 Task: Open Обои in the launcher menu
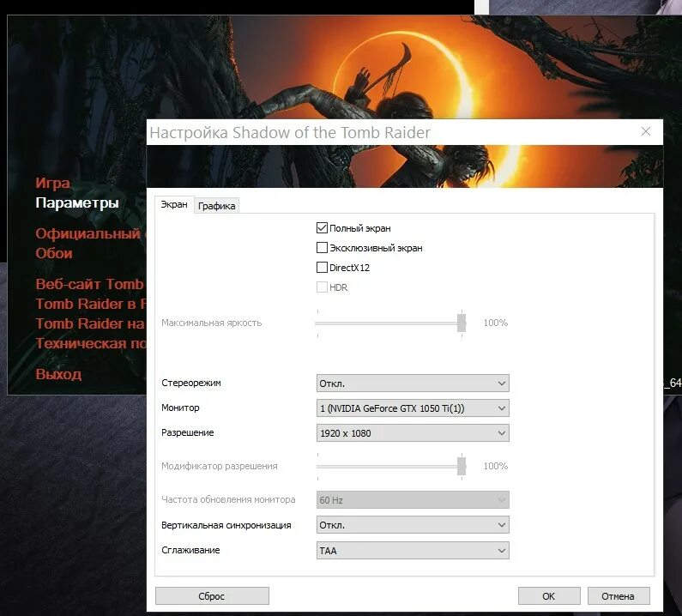(54, 253)
